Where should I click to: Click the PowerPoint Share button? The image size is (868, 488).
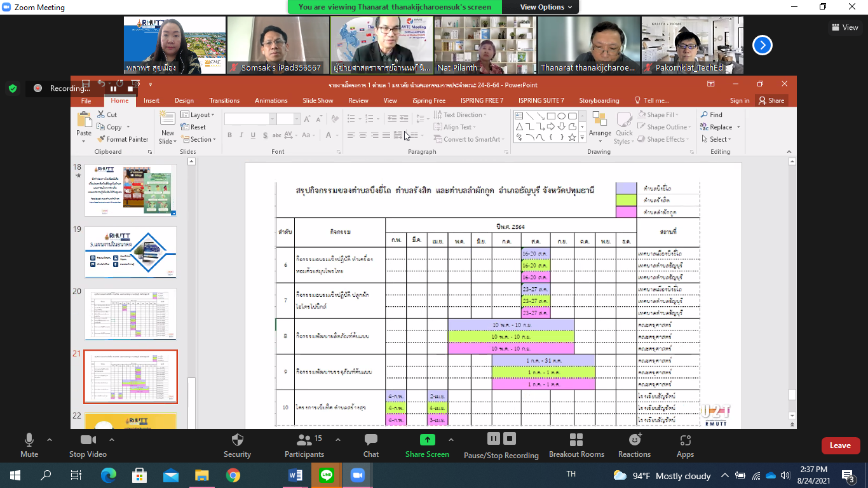[771, 100]
